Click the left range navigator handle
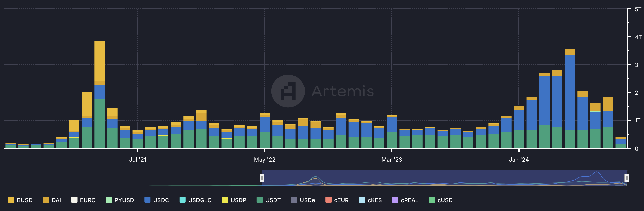This screenshot has width=644, height=211. point(262,178)
